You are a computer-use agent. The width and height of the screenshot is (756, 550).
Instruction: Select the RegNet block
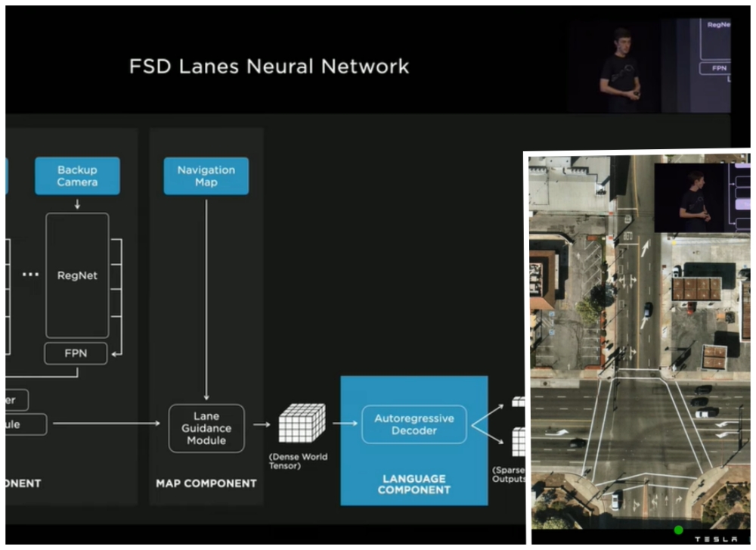click(77, 275)
